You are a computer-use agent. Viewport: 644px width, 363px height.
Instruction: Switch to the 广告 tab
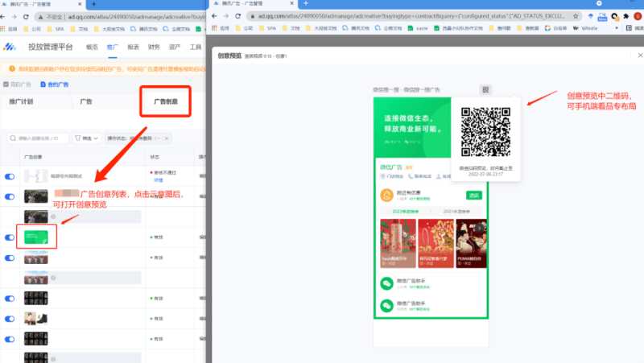coord(86,101)
